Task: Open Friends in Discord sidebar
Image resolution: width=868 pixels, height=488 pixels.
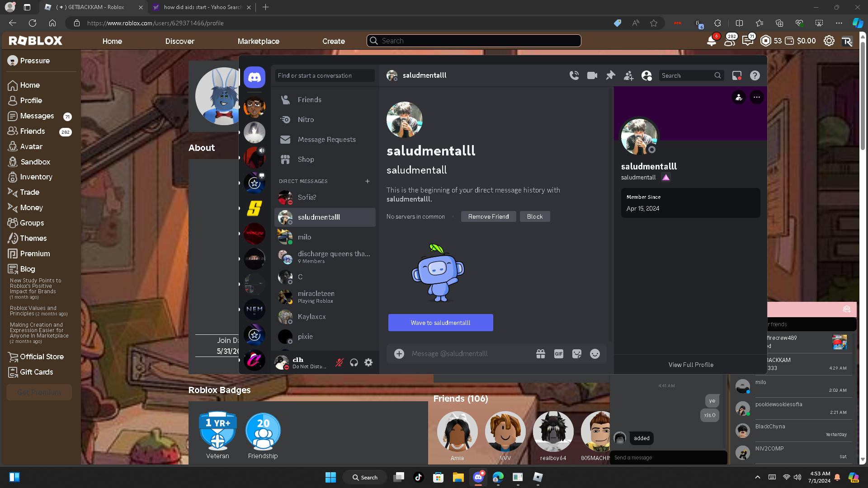Action: coord(325,100)
